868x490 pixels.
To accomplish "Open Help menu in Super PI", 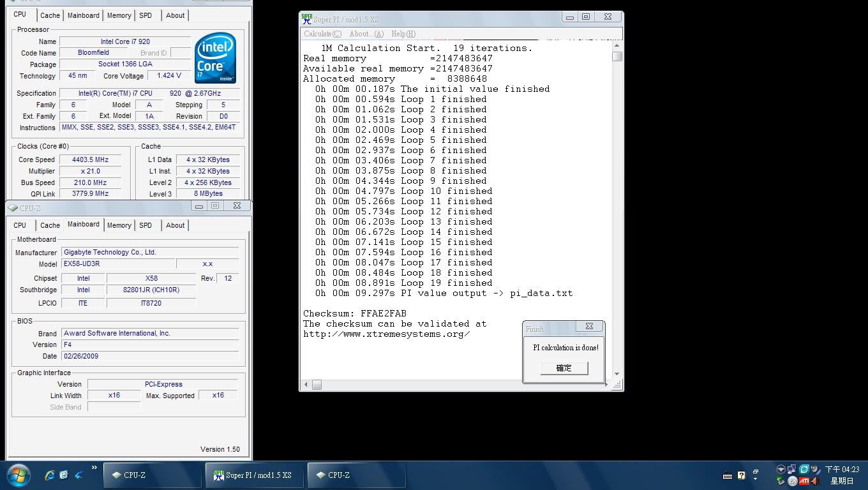I will tap(403, 34).
